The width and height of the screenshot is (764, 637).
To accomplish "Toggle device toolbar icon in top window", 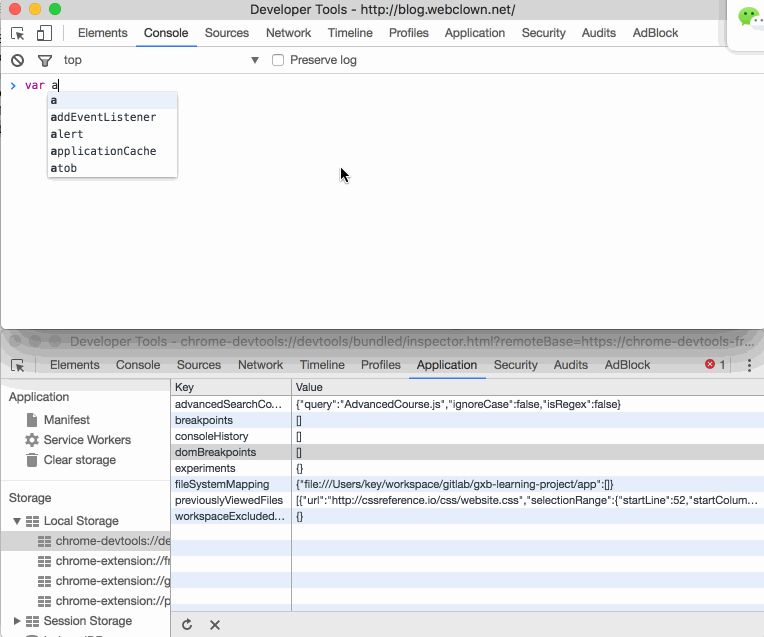I will click(x=44, y=33).
